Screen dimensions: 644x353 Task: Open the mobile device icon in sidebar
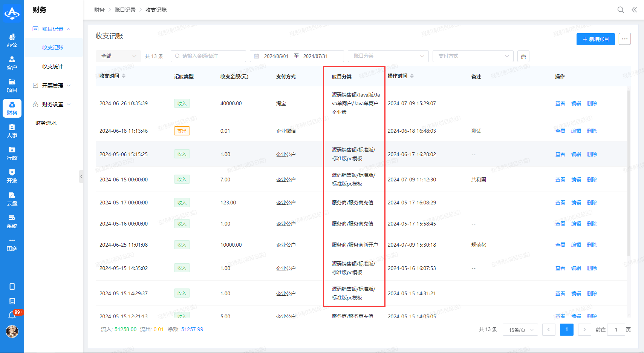coord(12,287)
